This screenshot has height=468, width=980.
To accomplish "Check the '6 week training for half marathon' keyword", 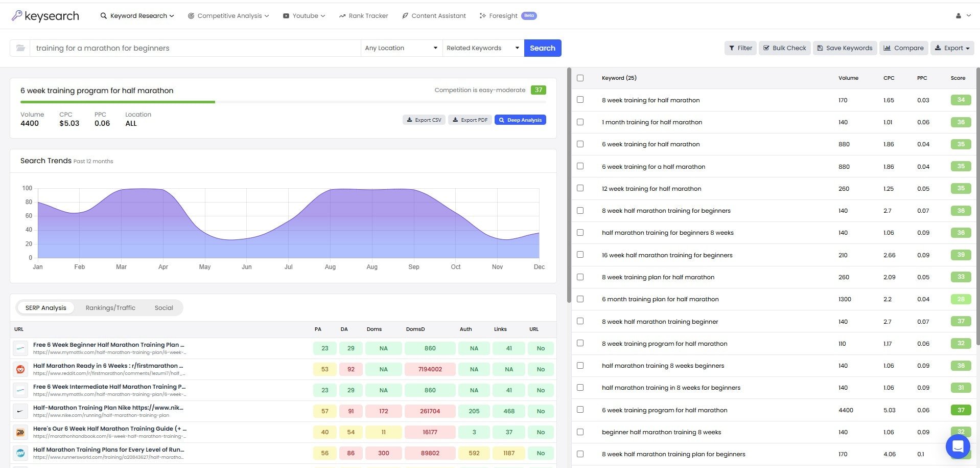I will [x=580, y=144].
